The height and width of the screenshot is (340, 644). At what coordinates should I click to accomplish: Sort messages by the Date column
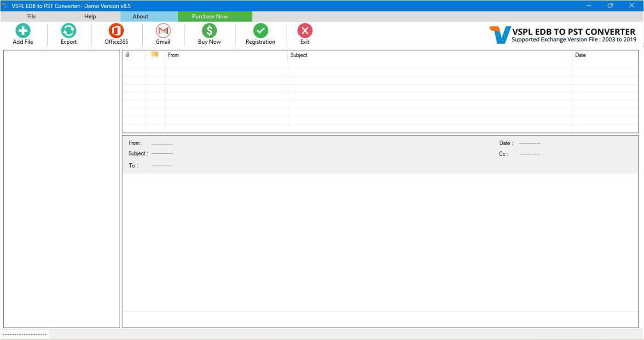(580, 55)
